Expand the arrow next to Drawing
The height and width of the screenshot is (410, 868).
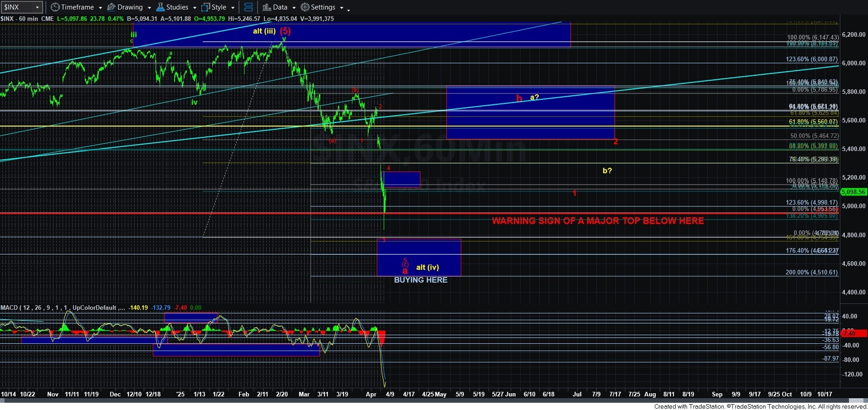(x=149, y=8)
